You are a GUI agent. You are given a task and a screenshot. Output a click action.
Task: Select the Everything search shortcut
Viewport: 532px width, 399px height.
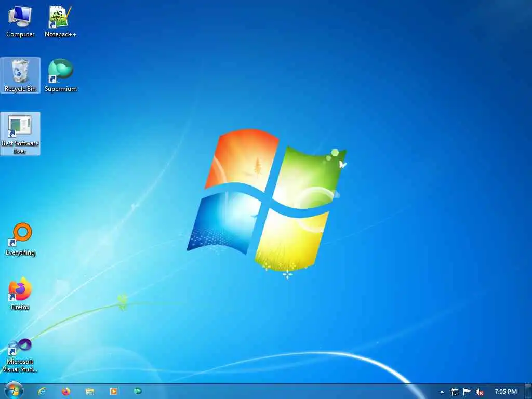coord(20,239)
